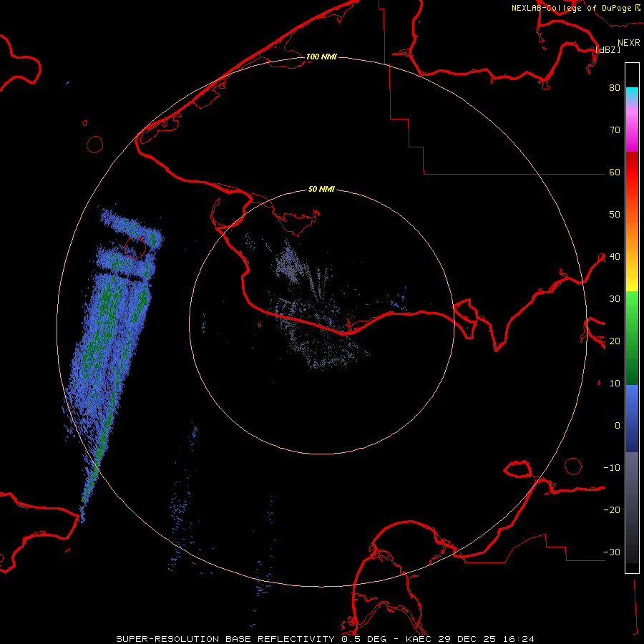Click the red circle marker near the southeast coast
Screen dimensions: 644x644
point(573,467)
